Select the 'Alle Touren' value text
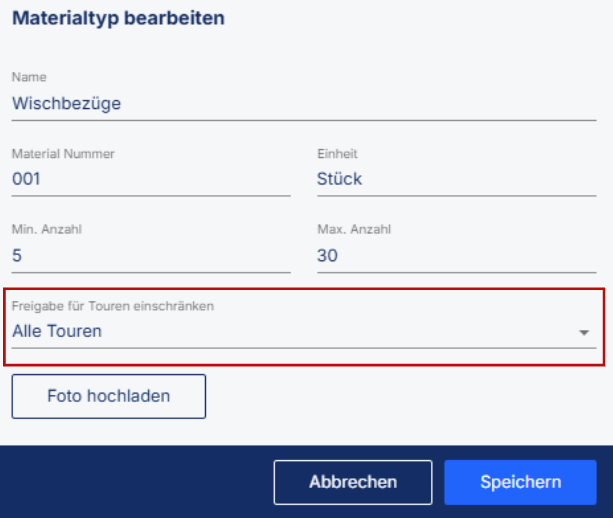This screenshot has height=518, width=613. click(x=57, y=331)
